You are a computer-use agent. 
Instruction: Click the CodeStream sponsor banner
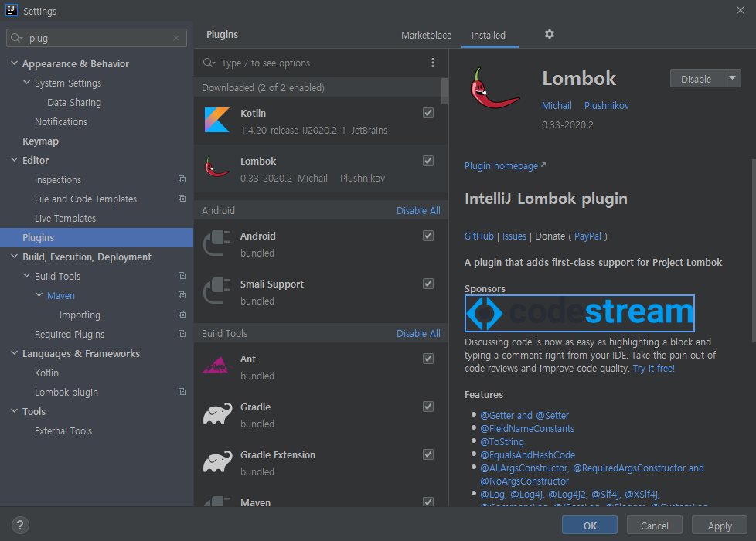(580, 313)
